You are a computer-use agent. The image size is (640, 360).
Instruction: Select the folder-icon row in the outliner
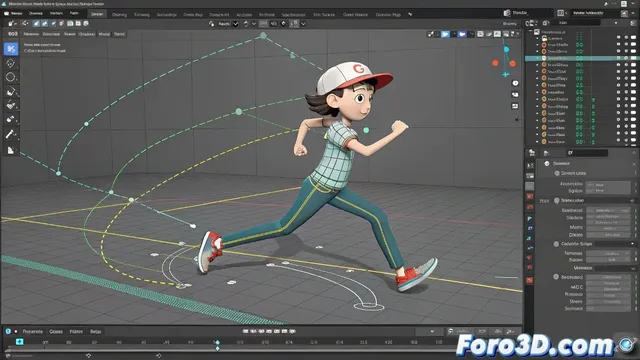582,38
